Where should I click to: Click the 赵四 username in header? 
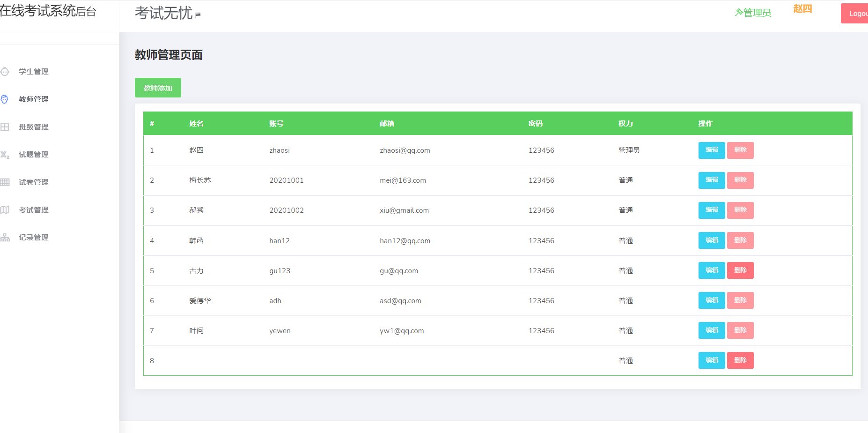coord(802,9)
